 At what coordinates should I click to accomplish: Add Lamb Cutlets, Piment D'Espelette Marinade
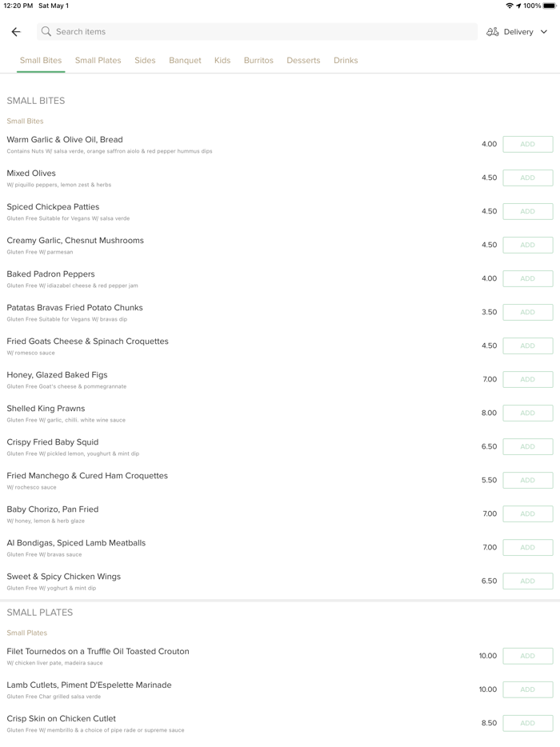(x=527, y=689)
